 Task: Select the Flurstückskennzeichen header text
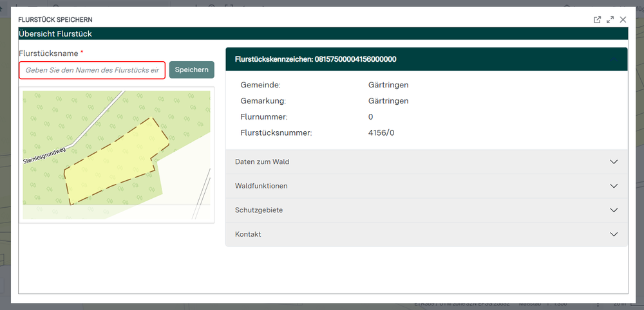(316, 59)
